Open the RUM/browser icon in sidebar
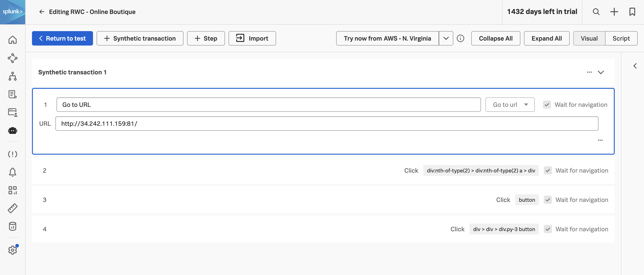This screenshot has width=644, height=275. click(12, 112)
